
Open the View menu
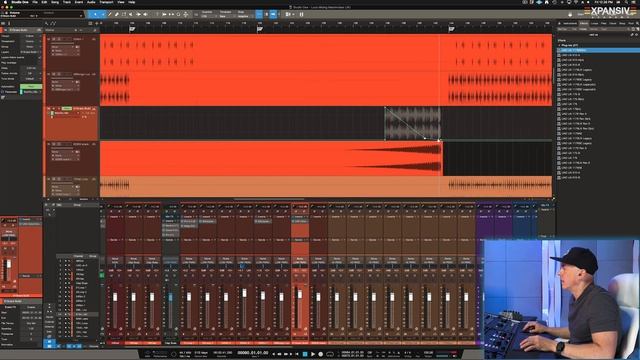pos(121,2)
